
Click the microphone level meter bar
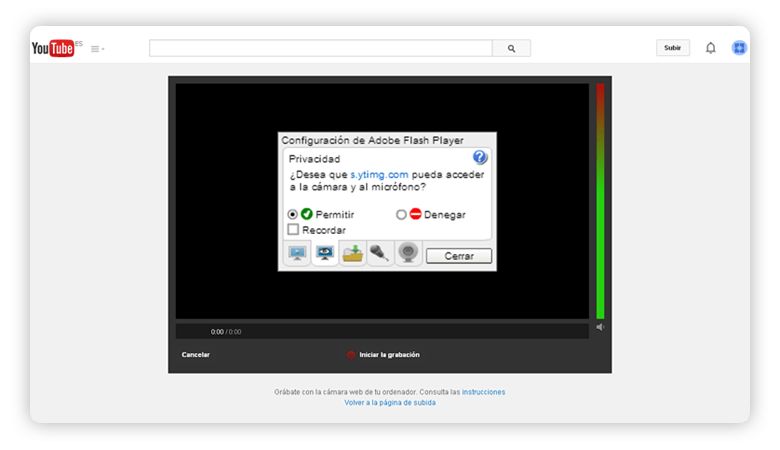click(x=600, y=201)
